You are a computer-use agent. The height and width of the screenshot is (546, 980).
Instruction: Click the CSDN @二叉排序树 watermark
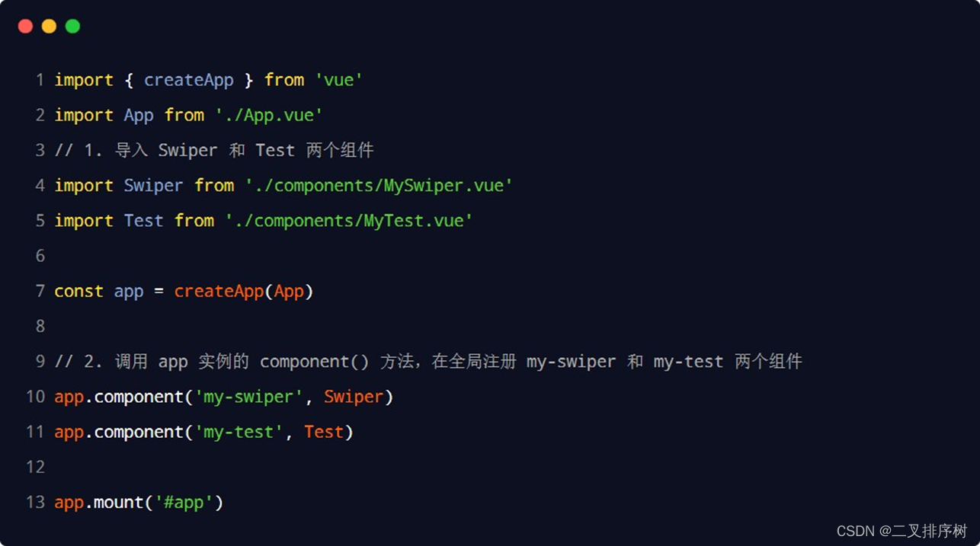902,531
